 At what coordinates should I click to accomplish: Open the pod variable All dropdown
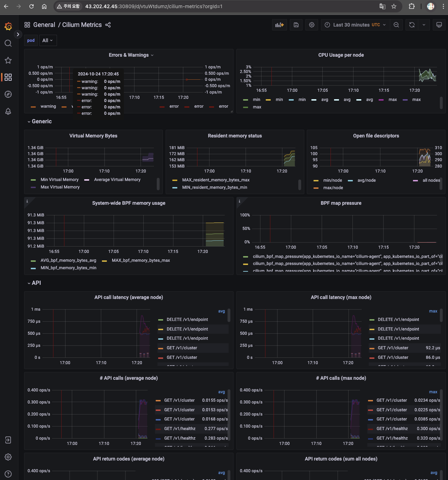coord(48,40)
